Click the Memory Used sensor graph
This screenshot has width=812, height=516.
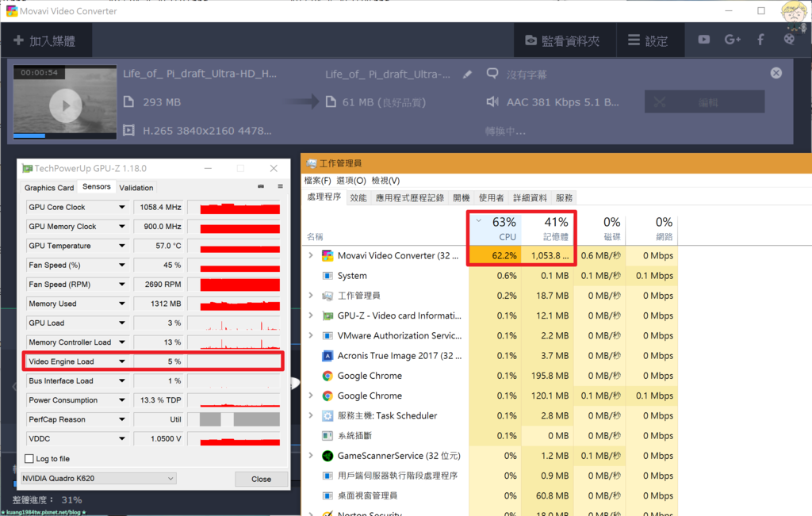pyautogui.click(x=234, y=304)
